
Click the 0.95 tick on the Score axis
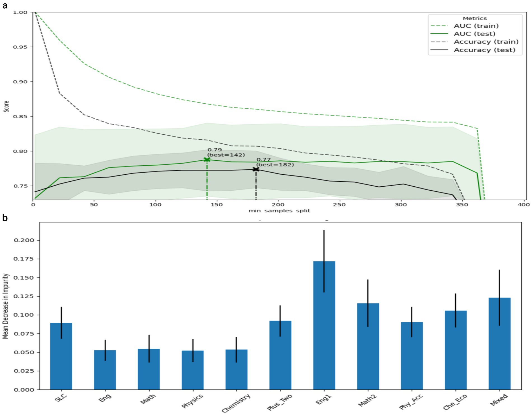20,47
